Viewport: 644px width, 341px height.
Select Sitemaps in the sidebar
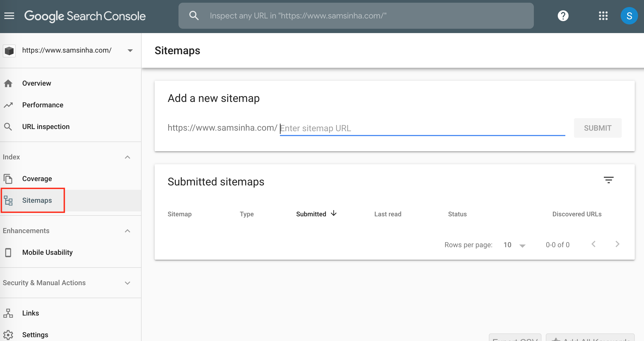pos(71,200)
